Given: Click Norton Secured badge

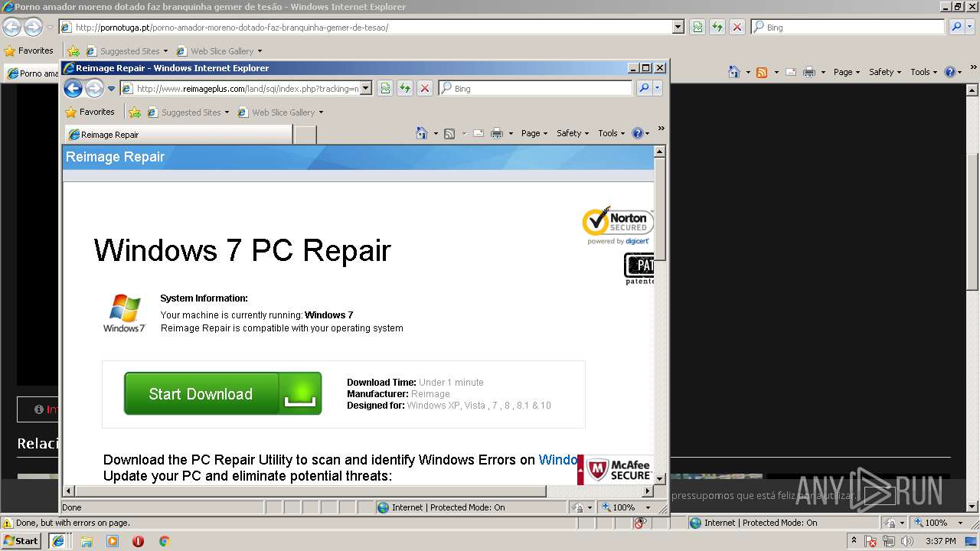Looking at the screenshot, I should pyautogui.click(x=618, y=225).
